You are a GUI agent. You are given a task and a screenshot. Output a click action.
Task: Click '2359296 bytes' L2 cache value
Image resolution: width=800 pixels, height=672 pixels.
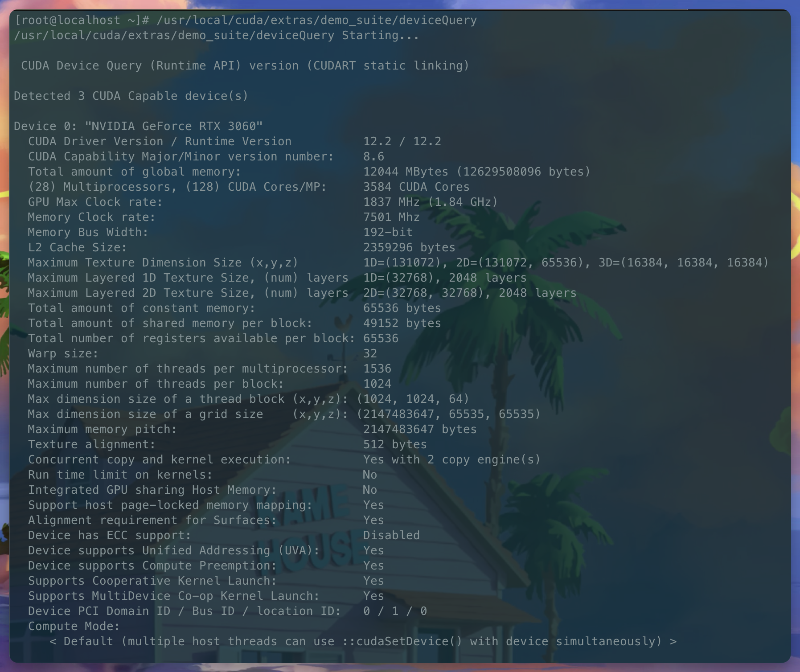coord(409,248)
